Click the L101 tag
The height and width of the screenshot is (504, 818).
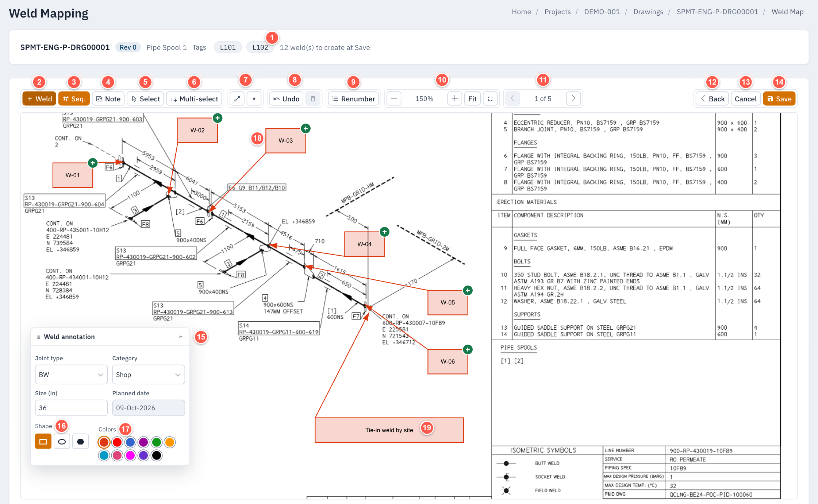(x=228, y=47)
